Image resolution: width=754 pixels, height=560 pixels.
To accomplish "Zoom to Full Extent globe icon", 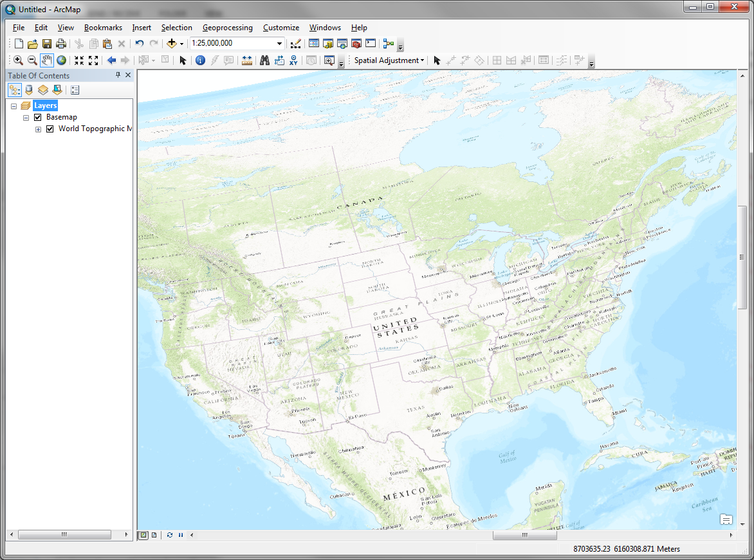I will click(61, 60).
